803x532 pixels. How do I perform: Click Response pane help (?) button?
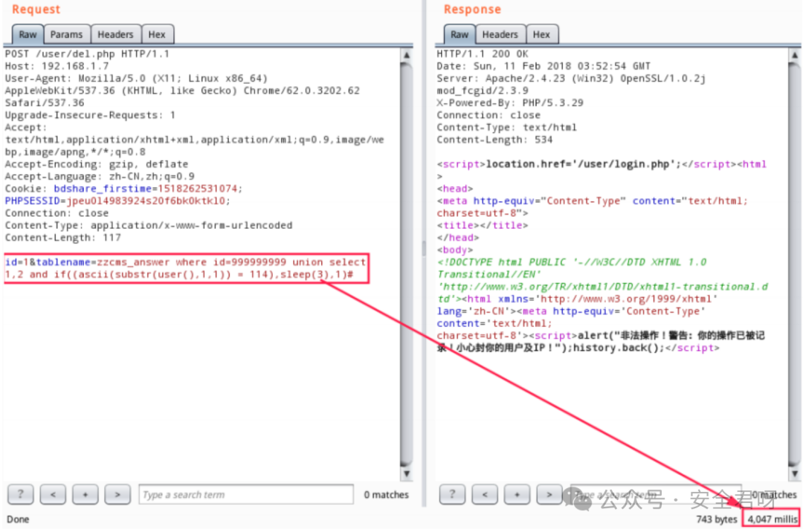[x=452, y=494]
